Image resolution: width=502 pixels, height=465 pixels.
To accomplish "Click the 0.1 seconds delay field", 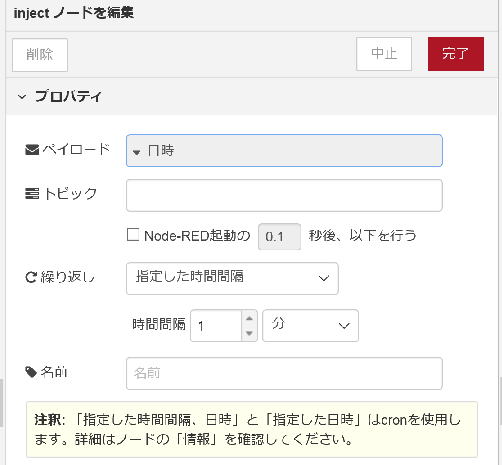I will coord(279,236).
